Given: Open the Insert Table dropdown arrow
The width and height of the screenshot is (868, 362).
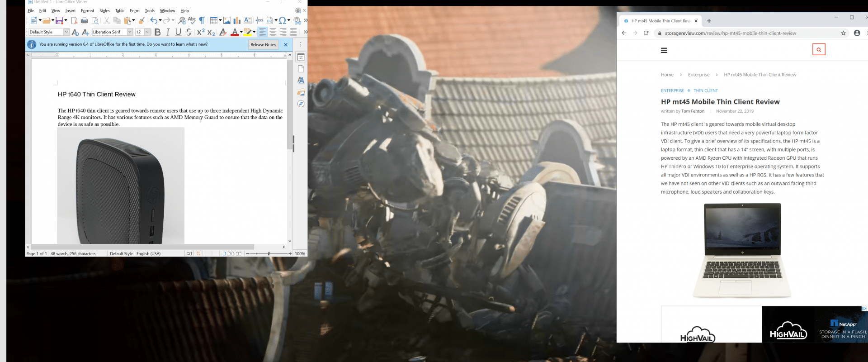Looking at the screenshot, I should point(220,20).
